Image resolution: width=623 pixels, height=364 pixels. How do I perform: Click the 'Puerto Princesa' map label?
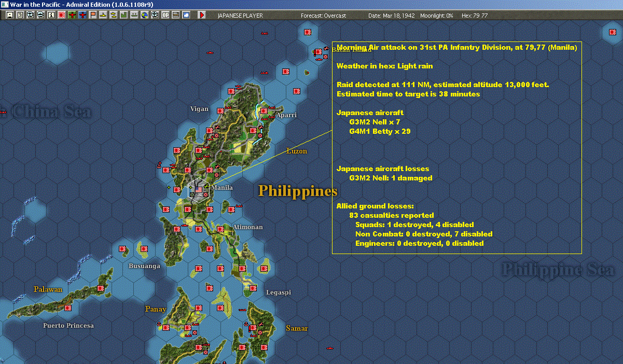(68, 325)
